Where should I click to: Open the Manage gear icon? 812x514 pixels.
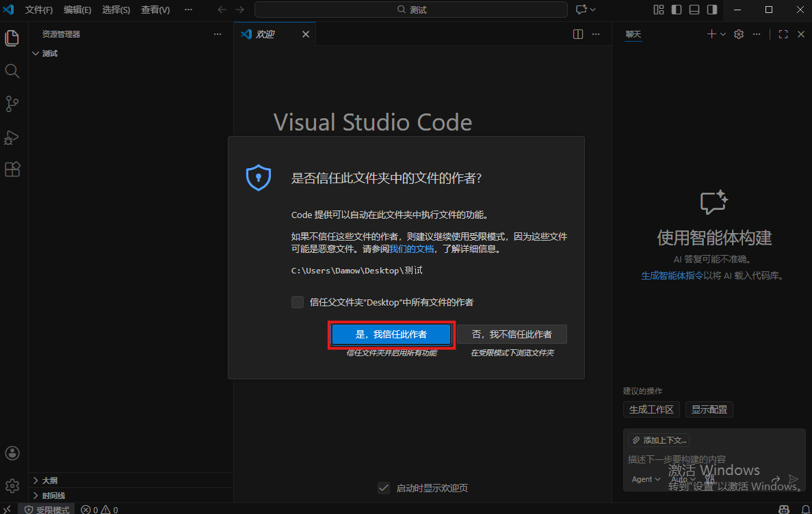12,485
